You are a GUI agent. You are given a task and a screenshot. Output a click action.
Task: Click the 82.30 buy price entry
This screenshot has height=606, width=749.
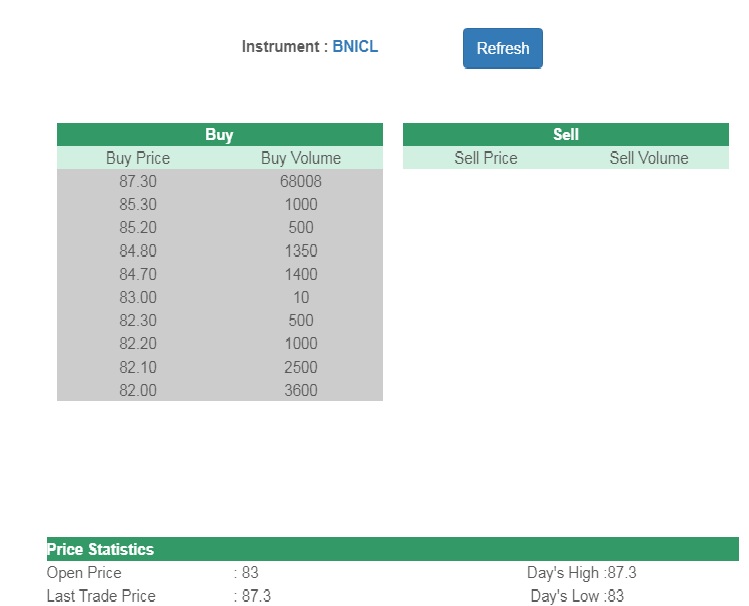click(x=138, y=320)
